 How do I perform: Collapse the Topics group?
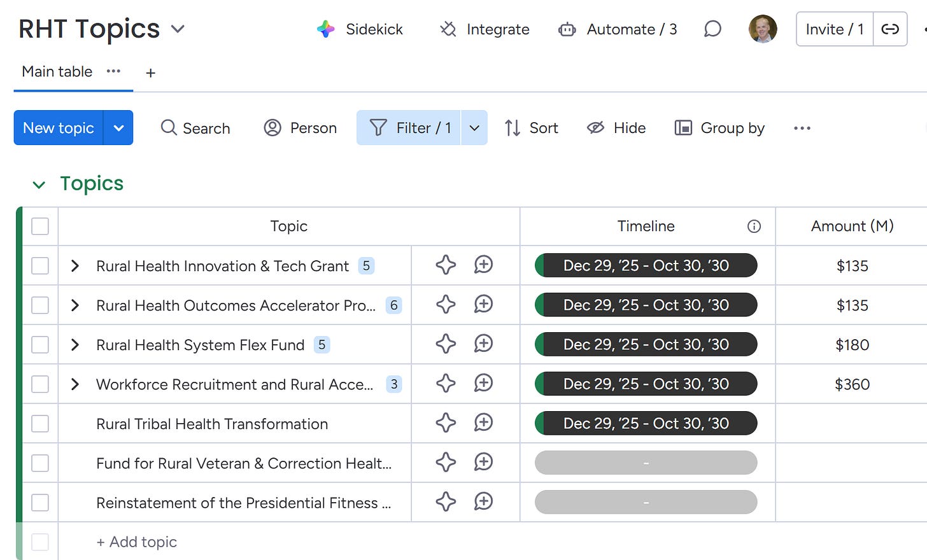39,185
